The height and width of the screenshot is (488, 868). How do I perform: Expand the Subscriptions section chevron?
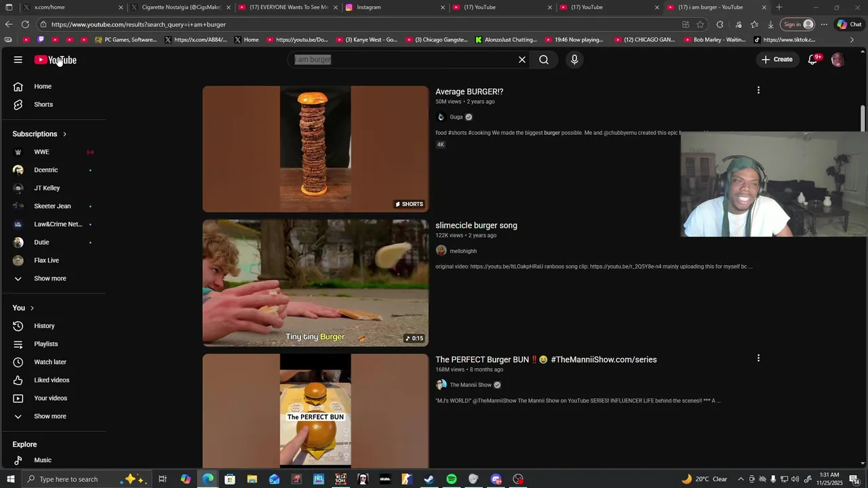tap(64, 134)
